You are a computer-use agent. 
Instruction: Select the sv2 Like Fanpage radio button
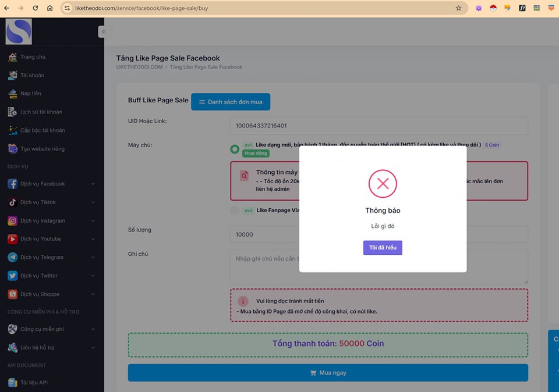pos(235,211)
